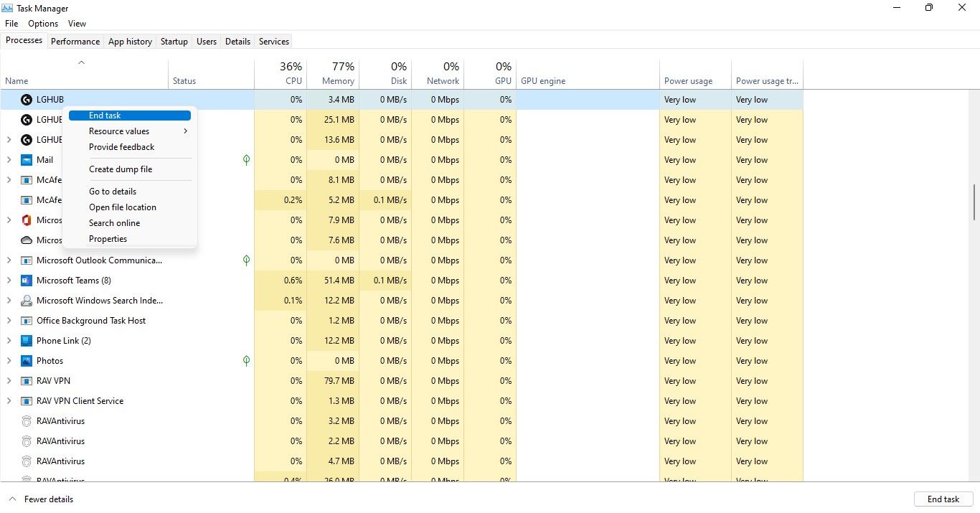
Task: Switch to the Performance tab
Action: (75, 42)
